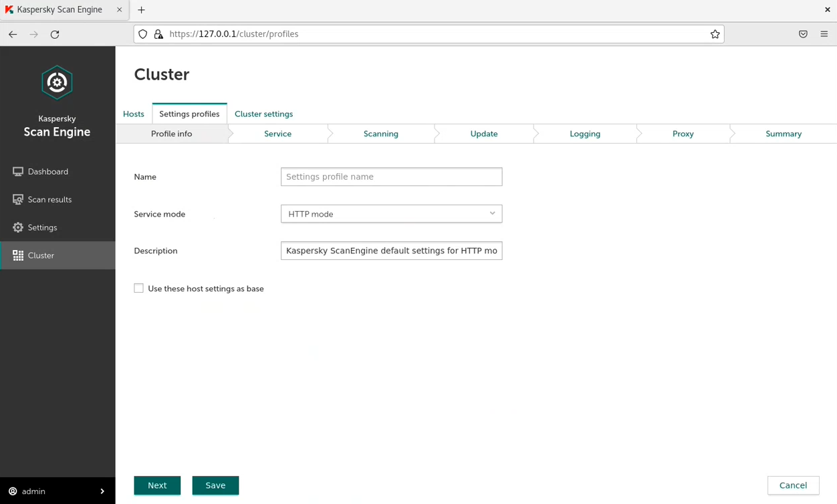The image size is (837, 504).
Task: Open the Pocket save icon
Action: click(x=803, y=34)
